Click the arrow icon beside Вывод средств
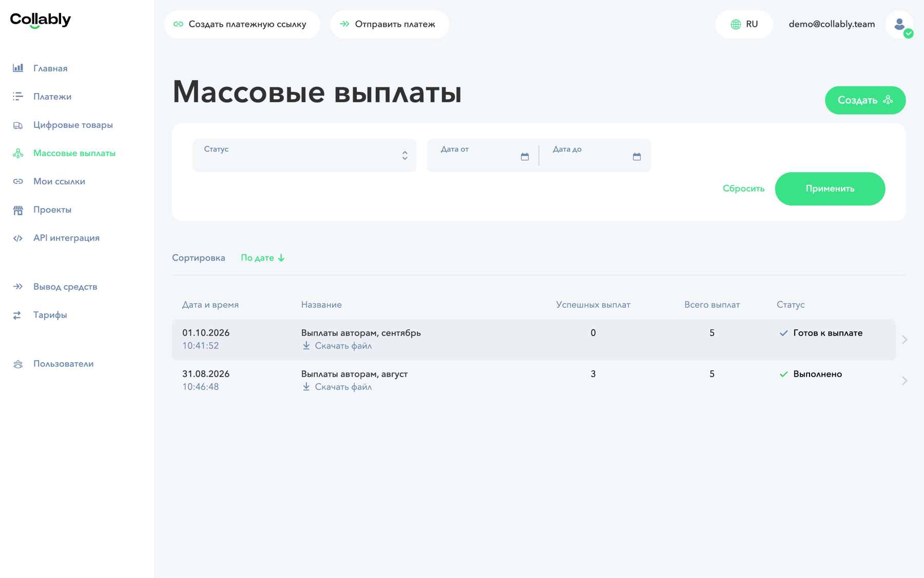924x578 pixels. [x=18, y=287]
